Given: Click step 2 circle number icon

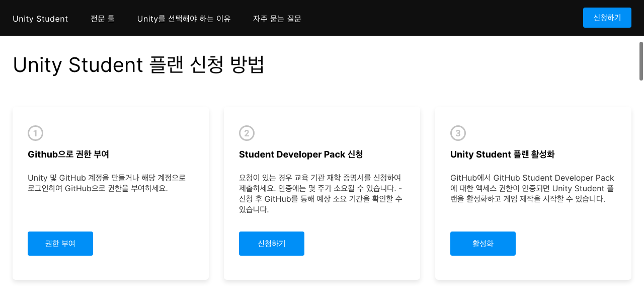Looking at the screenshot, I should (x=247, y=133).
